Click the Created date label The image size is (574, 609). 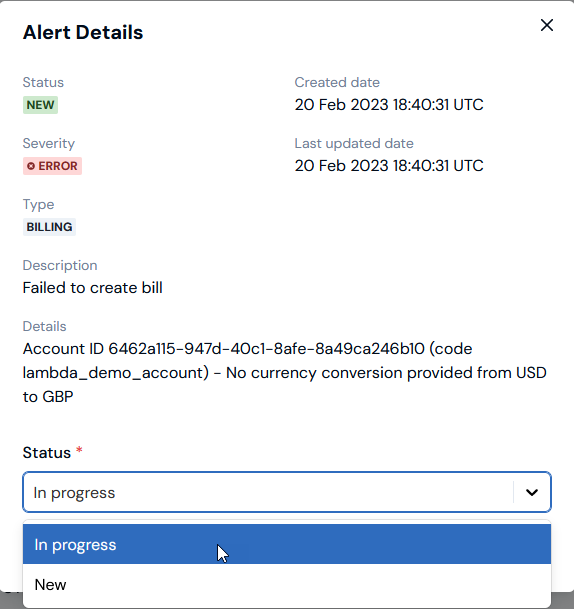tap(337, 82)
